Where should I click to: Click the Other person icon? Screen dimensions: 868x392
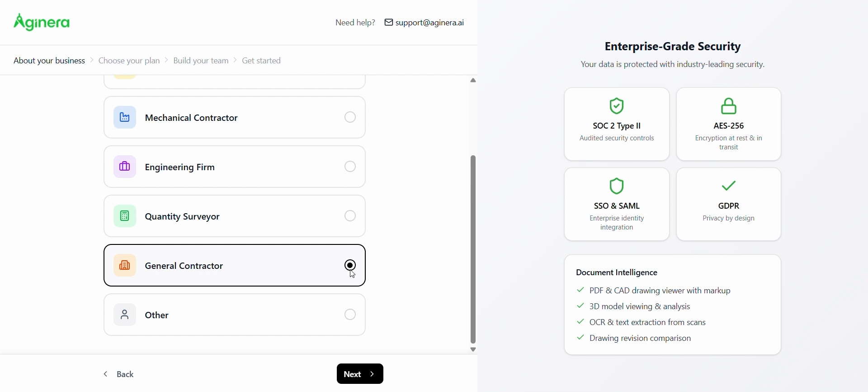point(125,315)
